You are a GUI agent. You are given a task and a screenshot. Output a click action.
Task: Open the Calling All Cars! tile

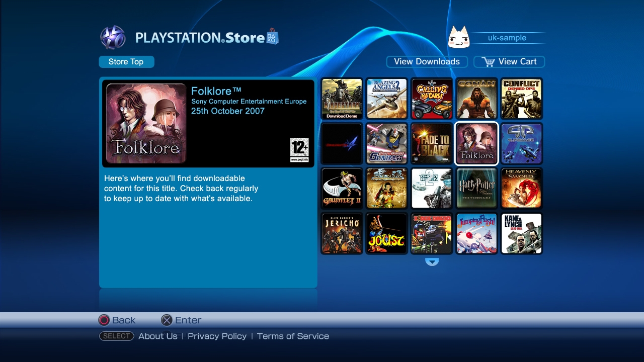432,99
